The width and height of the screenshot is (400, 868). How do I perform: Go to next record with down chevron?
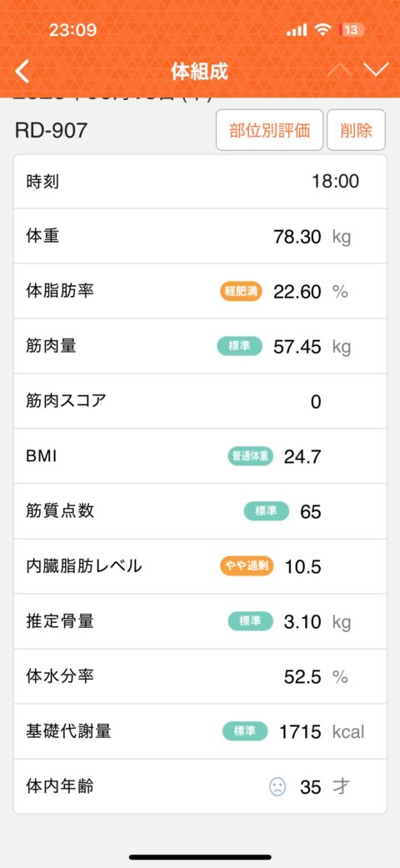click(376, 70)
